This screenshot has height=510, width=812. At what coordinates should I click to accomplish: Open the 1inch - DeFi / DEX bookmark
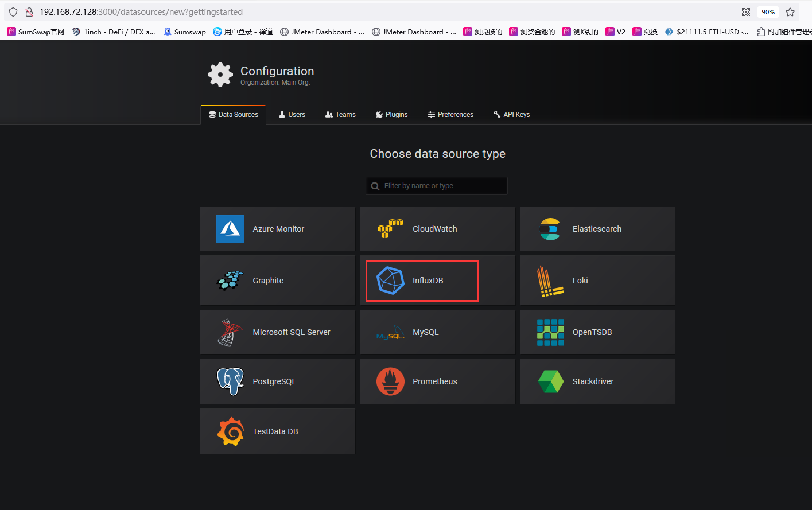point(114,32)
